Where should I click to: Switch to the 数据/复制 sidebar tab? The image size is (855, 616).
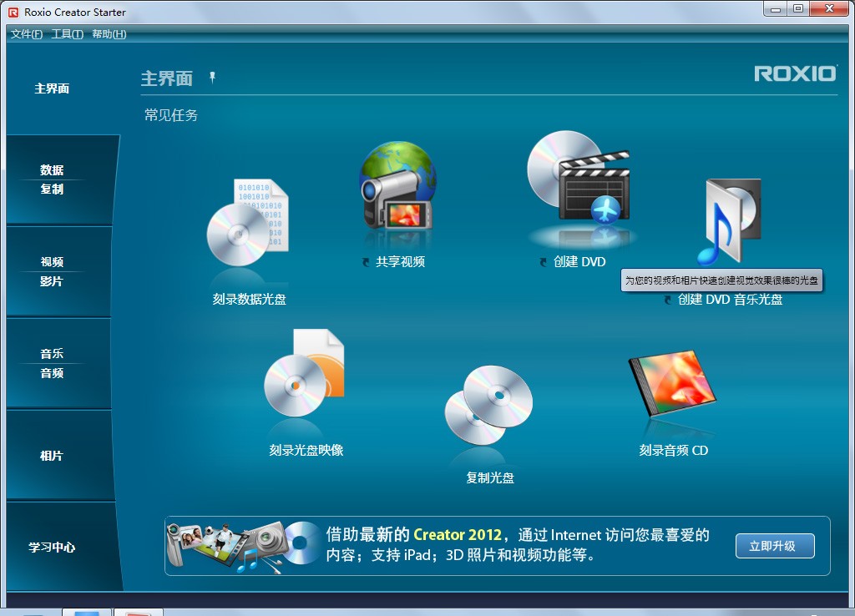point(52,179)
